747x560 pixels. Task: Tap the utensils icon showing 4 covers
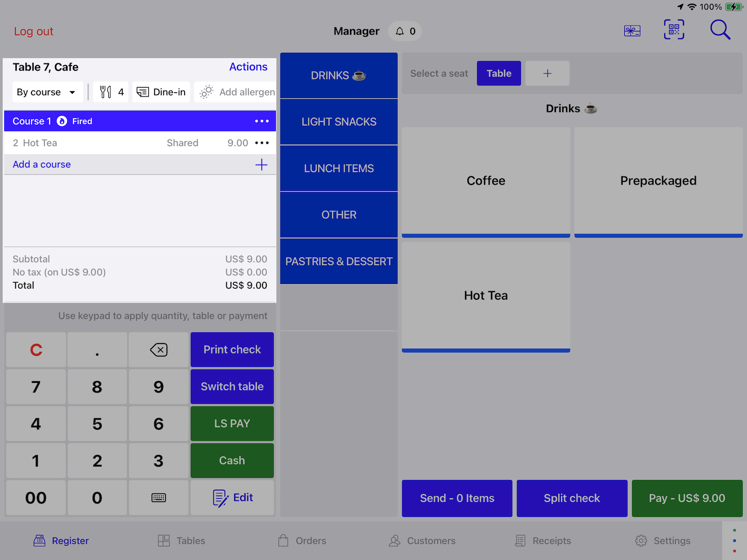coord(110,92)
